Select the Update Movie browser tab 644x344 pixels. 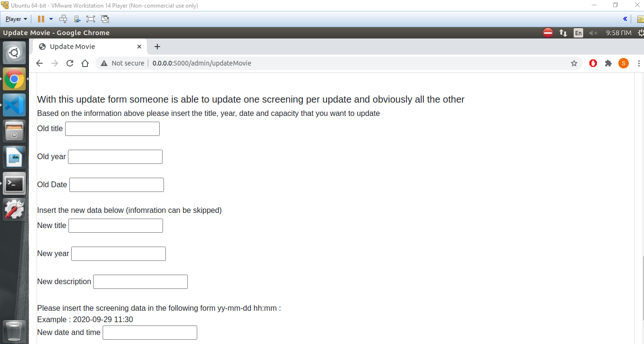point(90,47)
